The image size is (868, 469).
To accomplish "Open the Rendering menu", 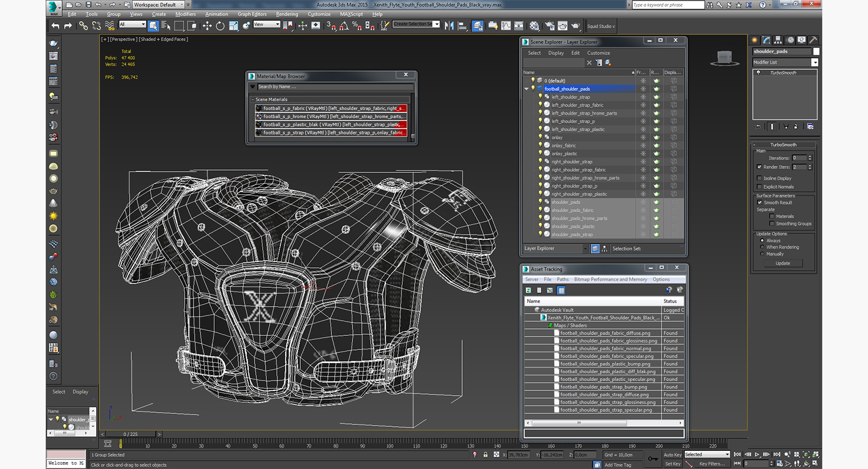I will pyautogui.click(x=287, y=14).
